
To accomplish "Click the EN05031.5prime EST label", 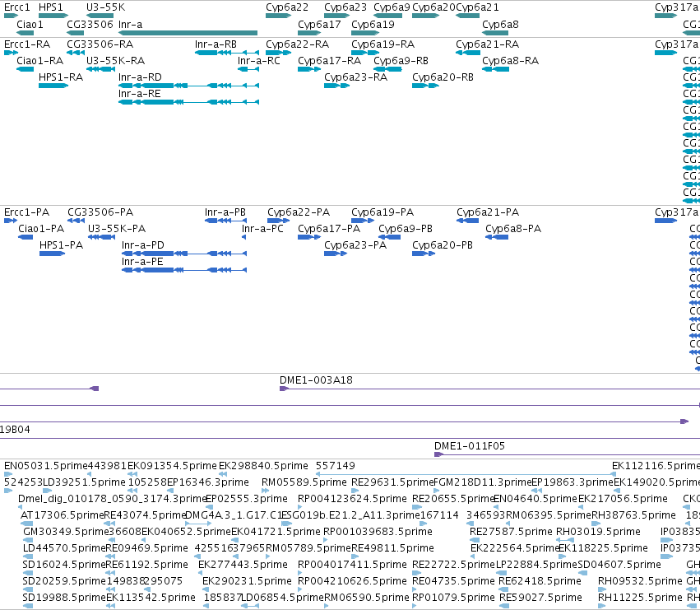I will point(46,466).
